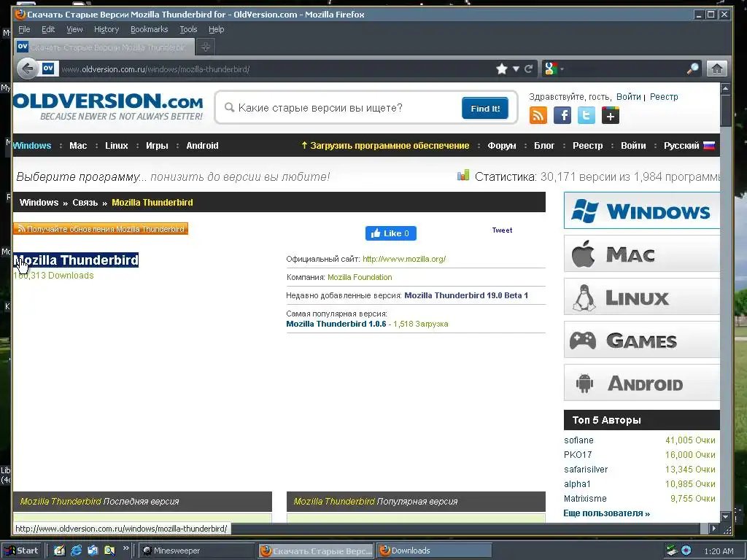Viewport: 747px width, 560px height.
Task: Open the Games banner in sidebar
Action: (x=641, y=340)
